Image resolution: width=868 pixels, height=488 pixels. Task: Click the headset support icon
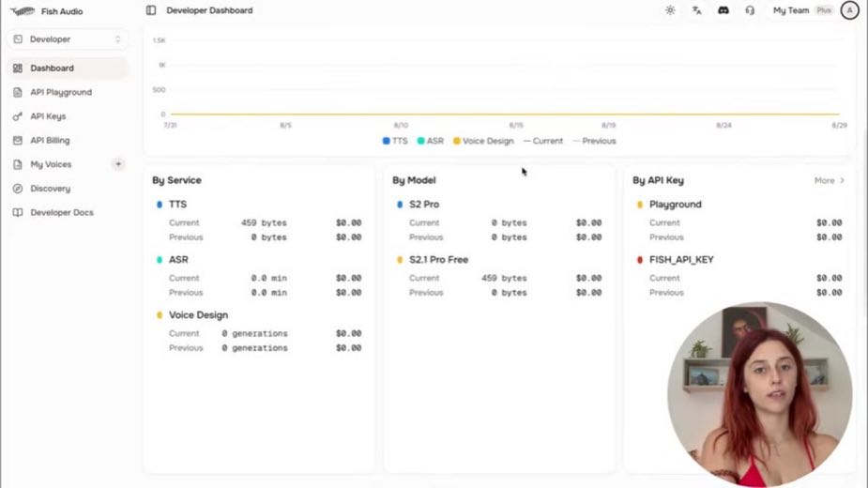click(x=750, y=10)
